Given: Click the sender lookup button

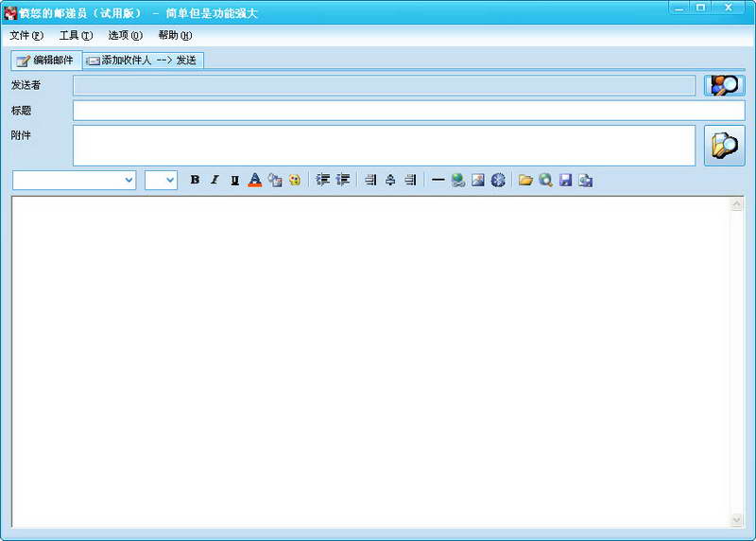Looking at the screenshot, I should click(x=724, y=85).
